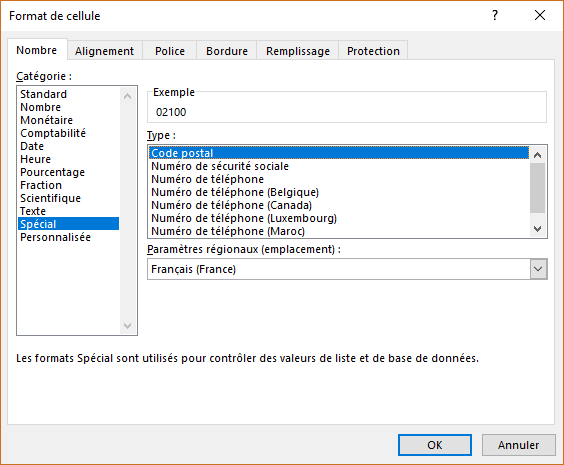The height and width of the screenshot is (465, 564).
Task: Pick the Monétaire category
Action: [69, 120]
